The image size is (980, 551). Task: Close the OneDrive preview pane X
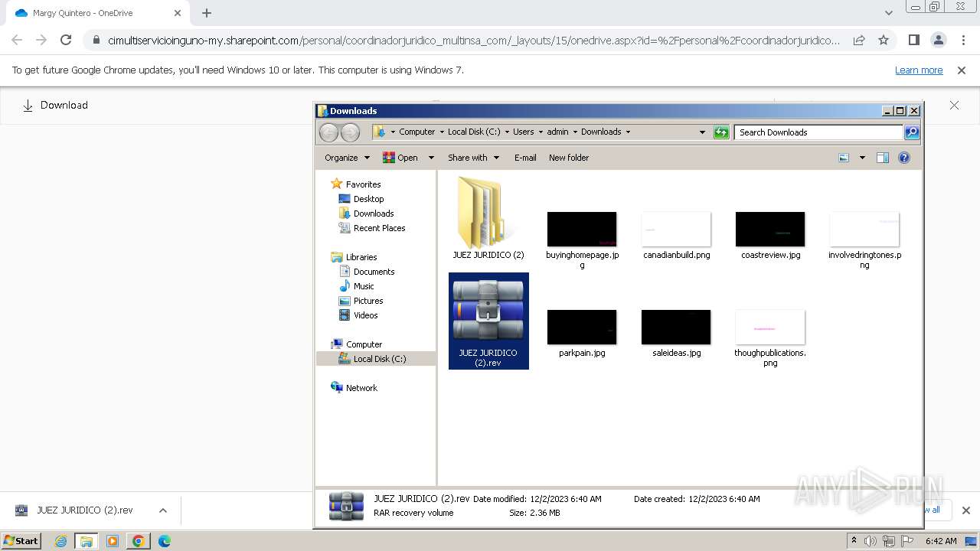954,106
